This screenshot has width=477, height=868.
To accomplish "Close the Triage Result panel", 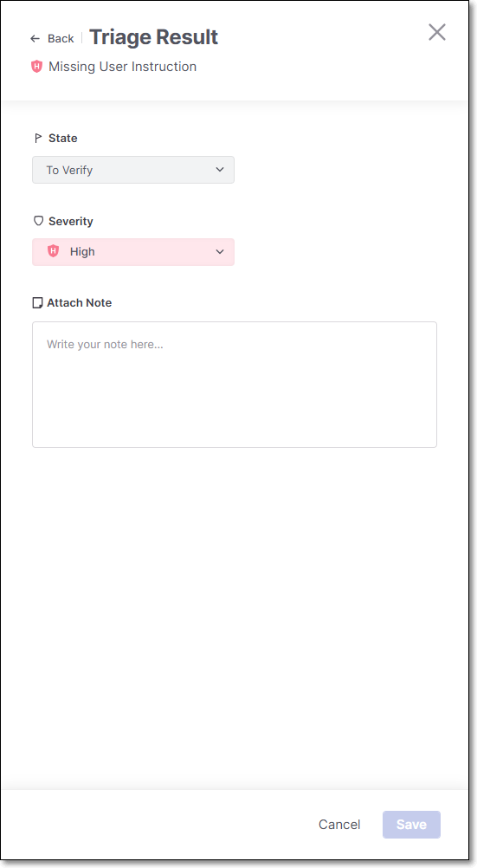I will point(436,32).
